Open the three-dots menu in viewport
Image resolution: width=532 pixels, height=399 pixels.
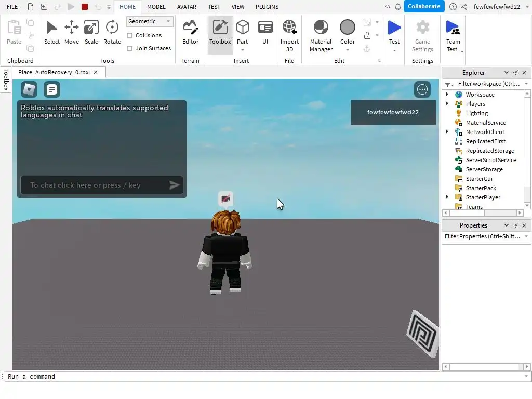[422, 89]
